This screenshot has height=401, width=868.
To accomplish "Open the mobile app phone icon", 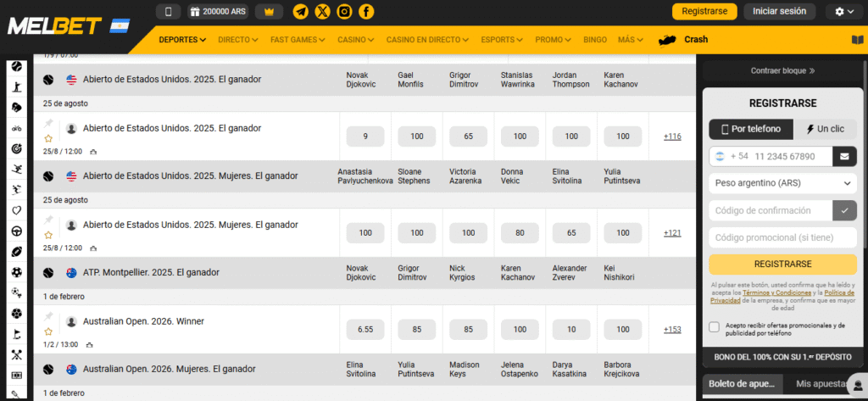I will coord(169,11).
